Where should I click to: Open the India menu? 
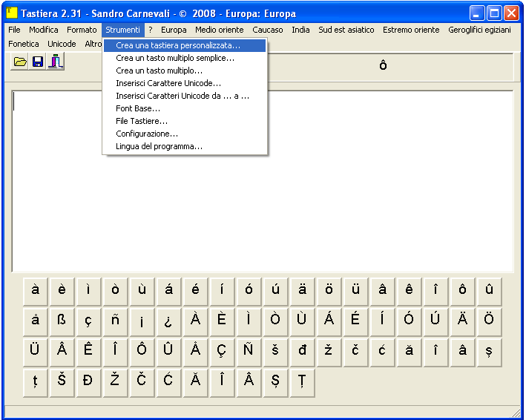coord(300,30)
